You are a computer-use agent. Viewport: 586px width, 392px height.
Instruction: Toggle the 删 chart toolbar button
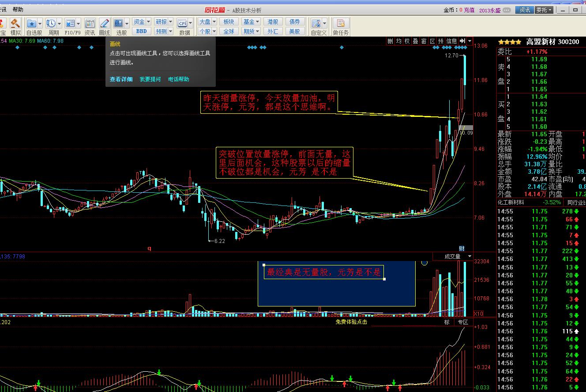coord(390,41)
